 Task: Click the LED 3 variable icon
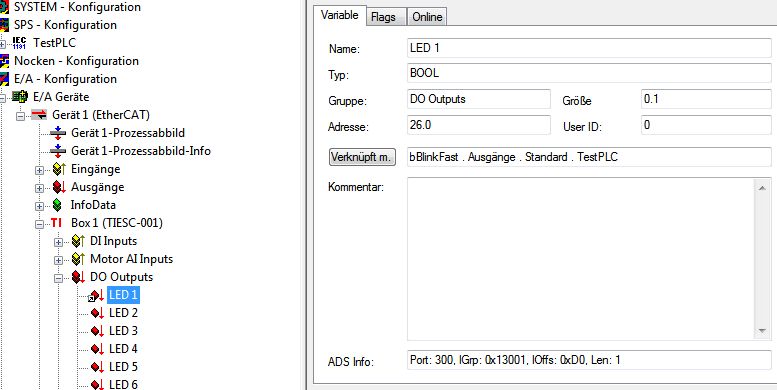coord(97,331)
